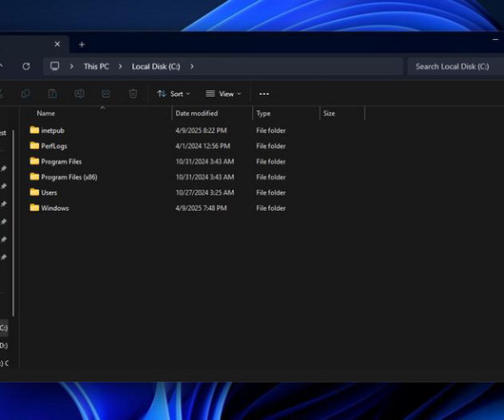Select the Users folder name
This screenshot has height=420, width=504.
pyautogui.click(x=48, y=192)
